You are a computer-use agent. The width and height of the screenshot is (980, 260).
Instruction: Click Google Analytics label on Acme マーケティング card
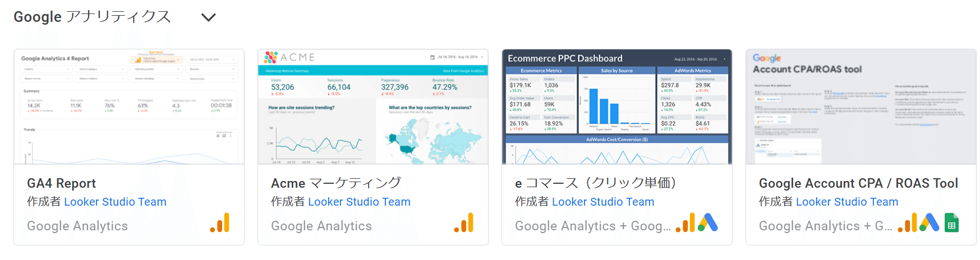[x=321, y=226]
